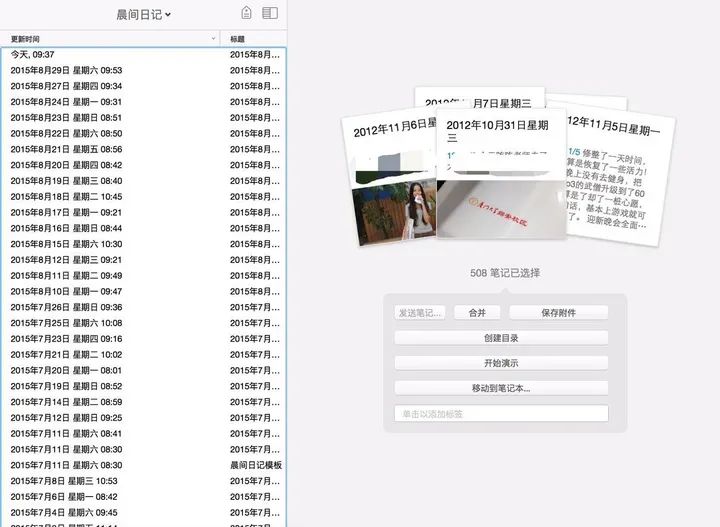Select row 2015年8月15日 星期六 10:30

coord(144,244)
